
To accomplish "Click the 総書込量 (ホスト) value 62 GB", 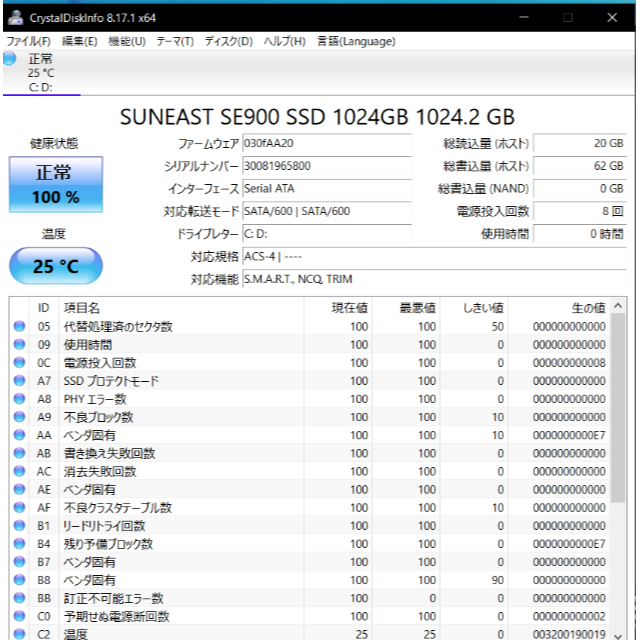I will pyautogui.click(x=580, y=166).
